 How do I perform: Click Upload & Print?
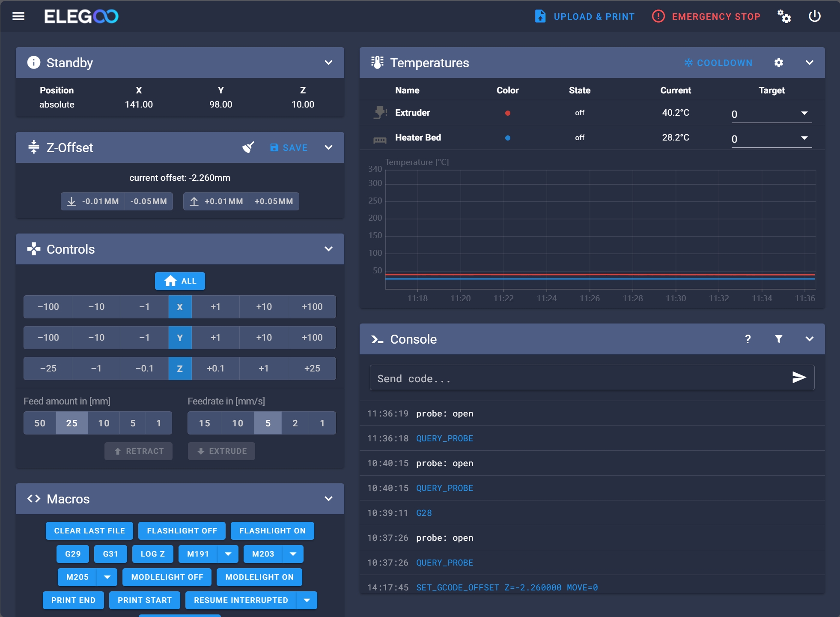[x=584, y=16]
